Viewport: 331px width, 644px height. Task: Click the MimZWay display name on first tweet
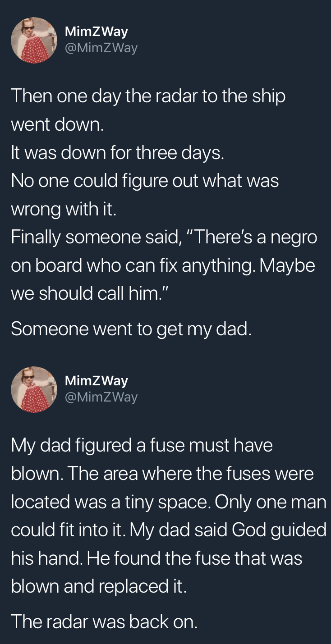97,32
